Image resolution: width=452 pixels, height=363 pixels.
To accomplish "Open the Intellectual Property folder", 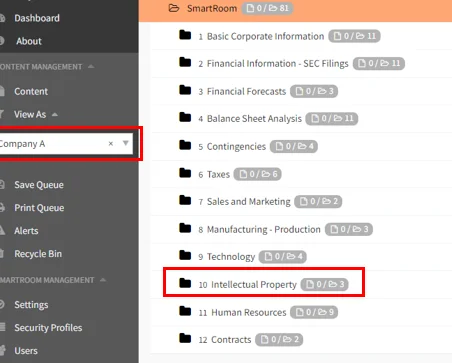I will (254, 285).
